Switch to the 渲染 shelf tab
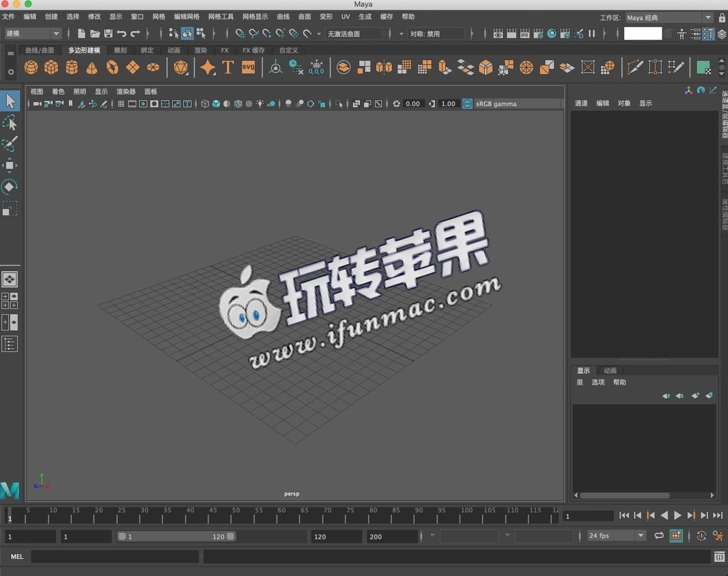728x576 pixels. 201,50
